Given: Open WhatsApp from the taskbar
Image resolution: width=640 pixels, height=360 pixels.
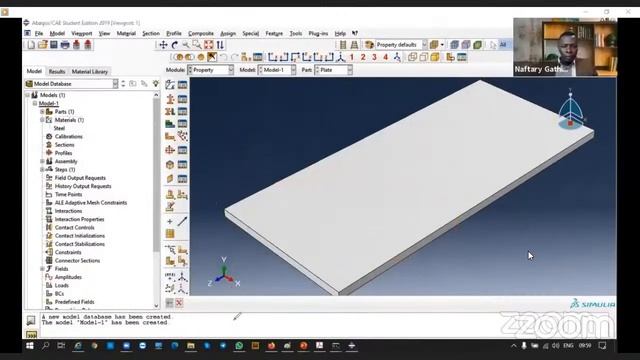Looking at the screenshot, I should (x=239, y=346).
